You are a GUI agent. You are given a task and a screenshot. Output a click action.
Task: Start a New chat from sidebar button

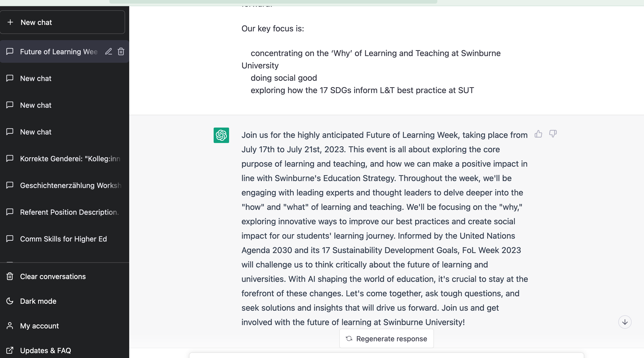[62, 22]
